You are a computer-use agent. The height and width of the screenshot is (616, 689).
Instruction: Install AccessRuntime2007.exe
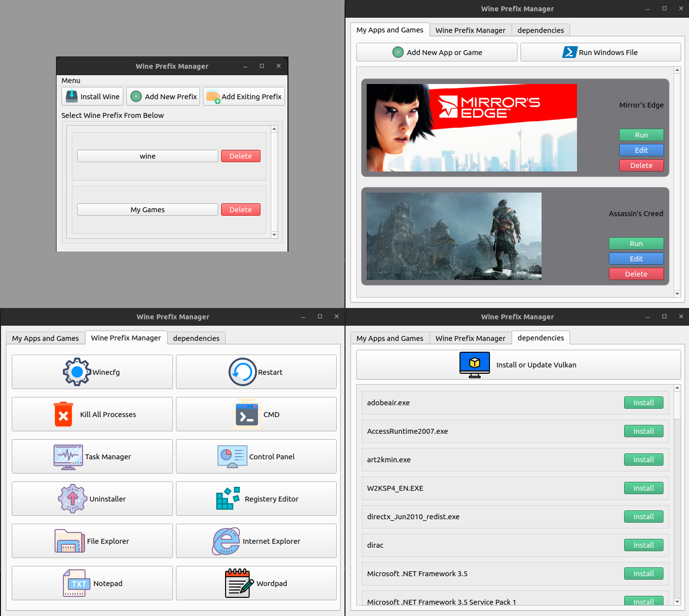click(x=644, y=431)
